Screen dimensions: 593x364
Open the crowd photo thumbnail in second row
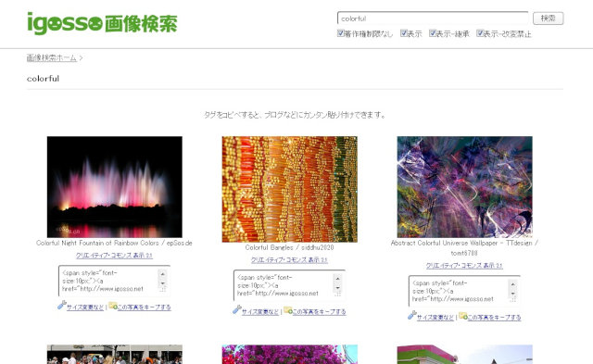point(115,354)
